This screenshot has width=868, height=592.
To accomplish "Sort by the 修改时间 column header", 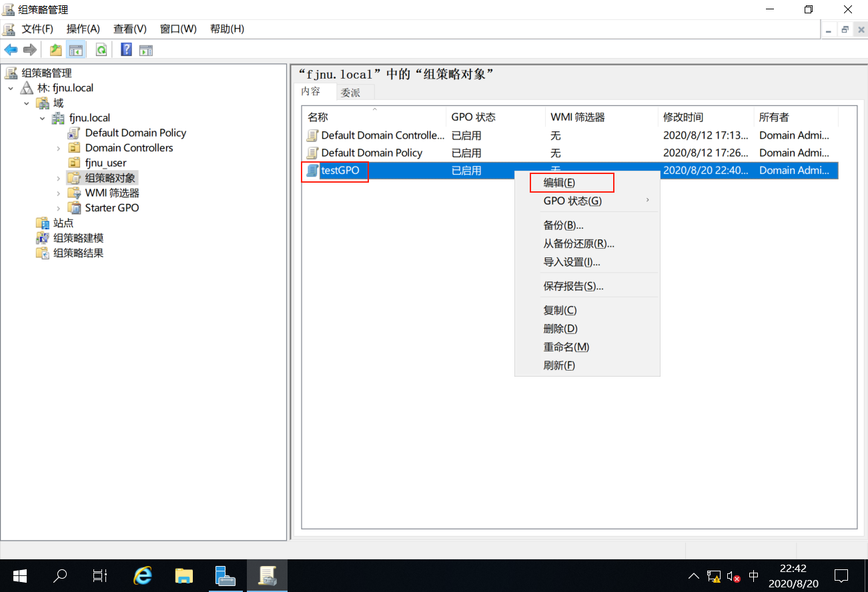I will 706,117.
